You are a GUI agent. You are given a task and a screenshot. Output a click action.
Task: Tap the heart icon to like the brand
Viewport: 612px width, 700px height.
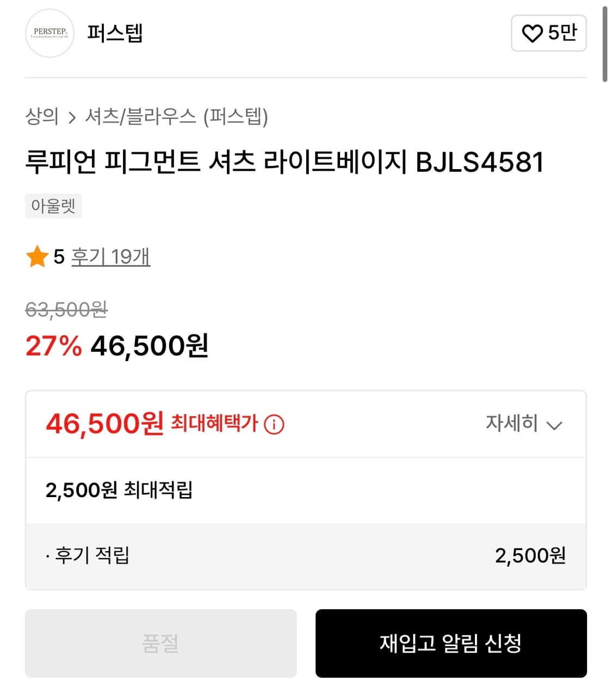coord(532,34)
